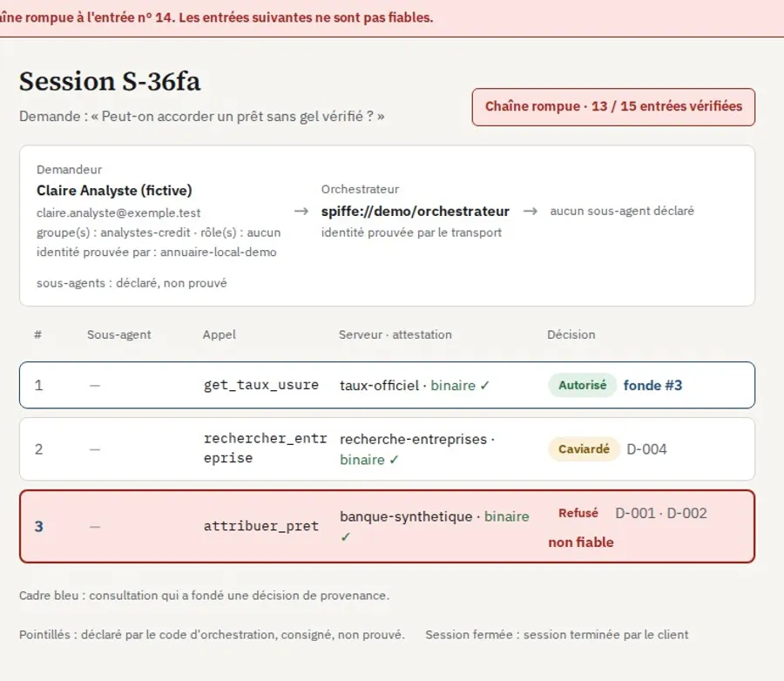The image size is (784, 681).
Task: Click the 'Refusé' decision badge
Action: click(578, 513)
